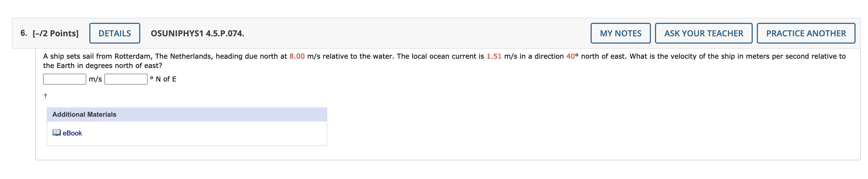Follow the eBook text link
868x179 pixels.
[72, 133]
